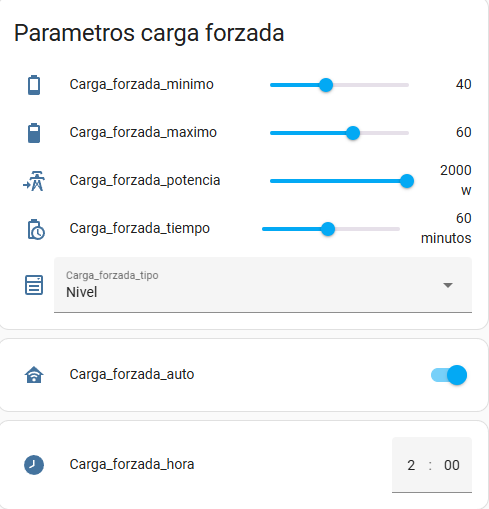Click the Carga_forzada_tiempo slider handle
Screen dimensions: 489x509
coord(328,229)
